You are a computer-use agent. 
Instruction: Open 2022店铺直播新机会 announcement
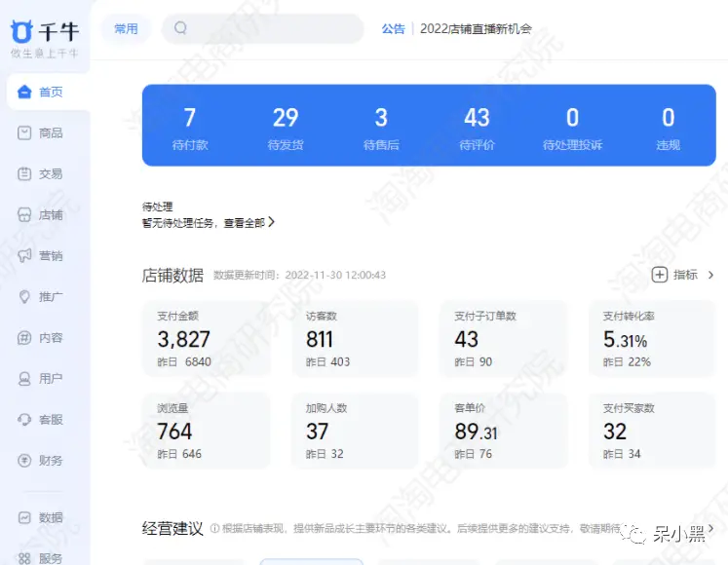(x=476, y=29)
